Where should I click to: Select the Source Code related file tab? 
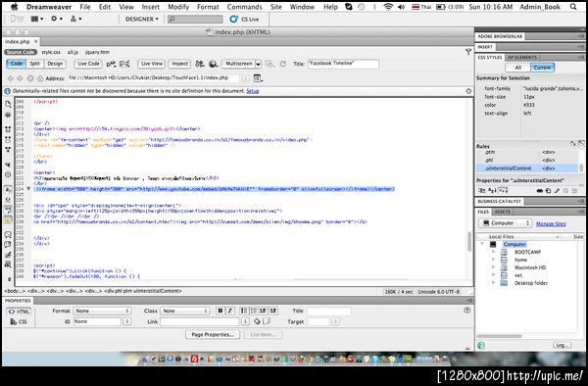(x=21, y=52)
